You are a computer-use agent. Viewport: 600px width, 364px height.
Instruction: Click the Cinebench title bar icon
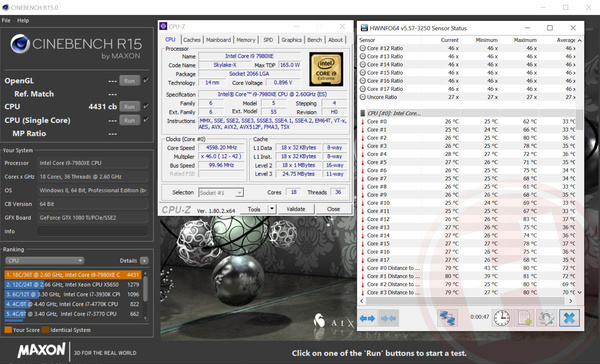pyautogui.click(x=5, y=7)
